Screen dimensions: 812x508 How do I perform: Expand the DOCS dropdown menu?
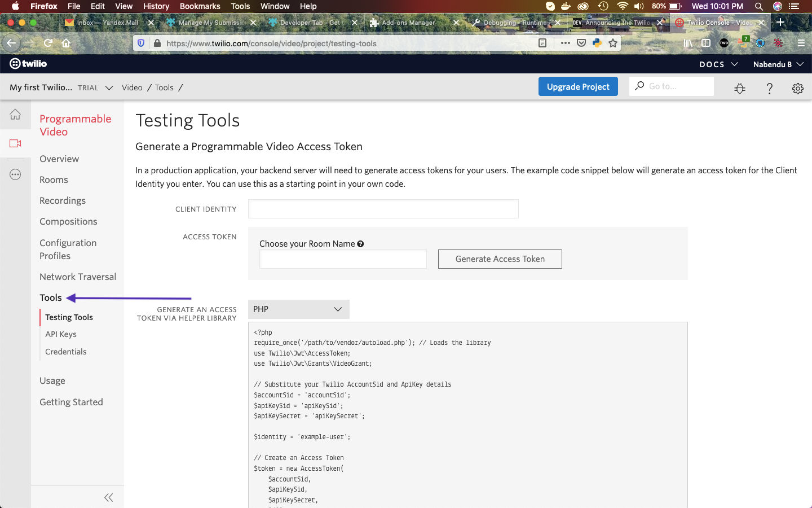click(x=719, y=64)
